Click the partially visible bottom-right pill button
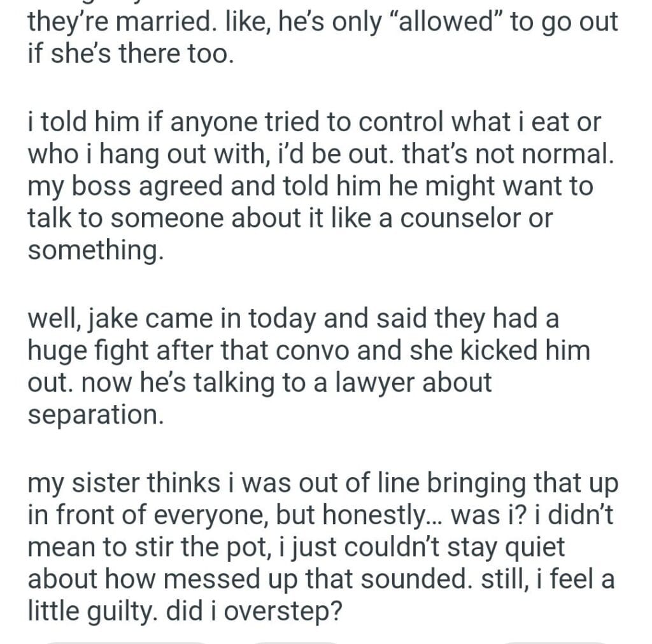The width and height of the screenshot is (652, 644). point(554,639)
